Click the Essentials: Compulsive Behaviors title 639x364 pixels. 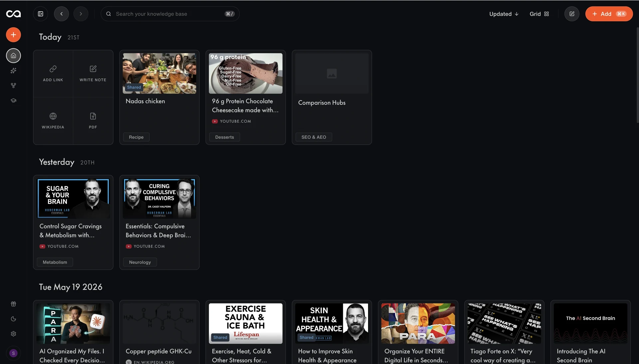pyautogui.click(x=158, y=231)
